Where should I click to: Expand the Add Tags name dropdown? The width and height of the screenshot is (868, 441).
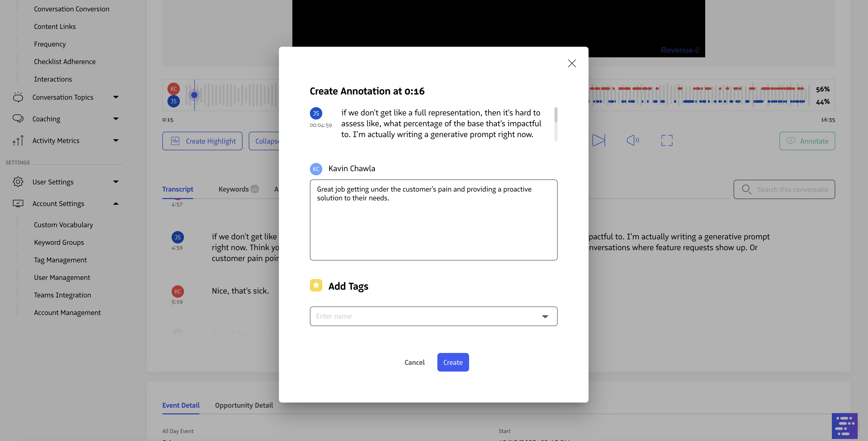545,316
